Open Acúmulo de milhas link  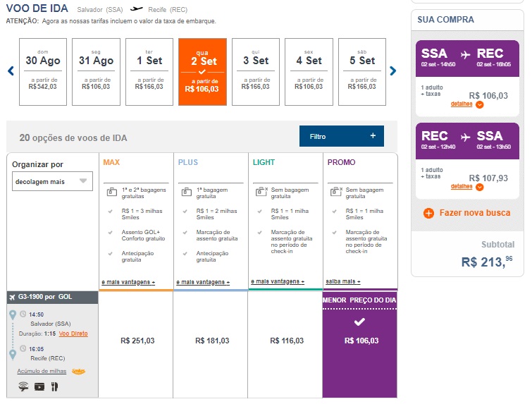click(42, 371)
